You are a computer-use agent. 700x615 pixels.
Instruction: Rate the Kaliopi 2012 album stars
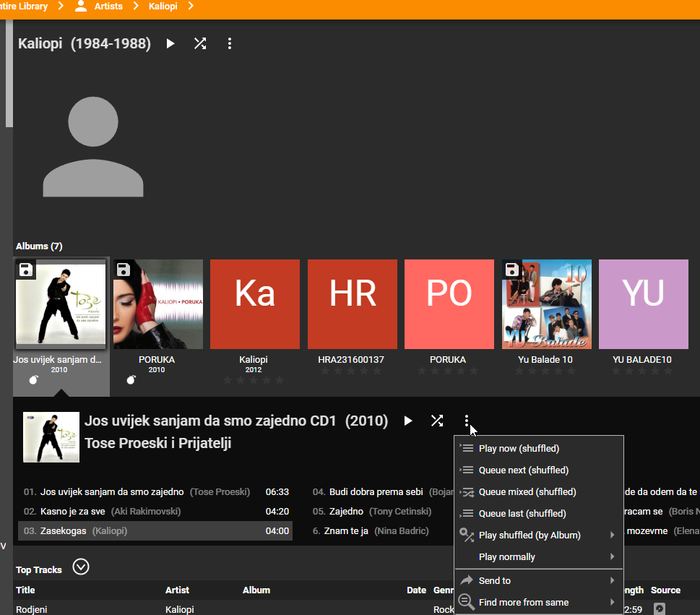[254, 380]
